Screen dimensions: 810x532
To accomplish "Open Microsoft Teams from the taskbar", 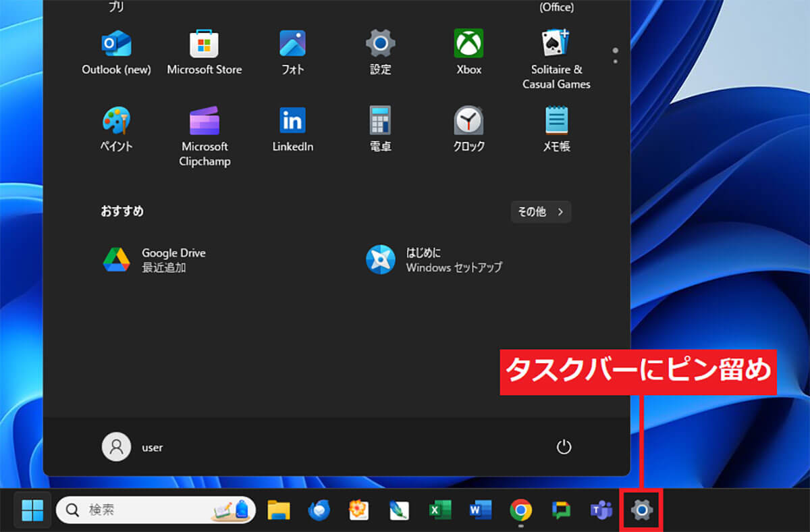I will point(601,510).
